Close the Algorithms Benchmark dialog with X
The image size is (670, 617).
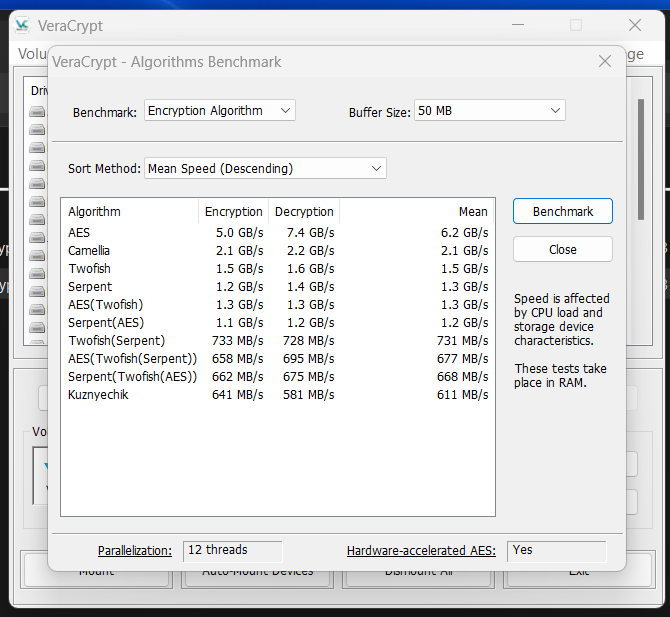[x=605, y=62]
